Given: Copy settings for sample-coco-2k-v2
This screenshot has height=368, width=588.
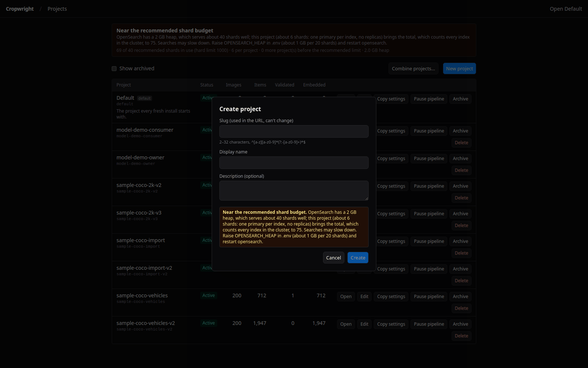Looking at the screenshot, I should (x=391, y=186).
